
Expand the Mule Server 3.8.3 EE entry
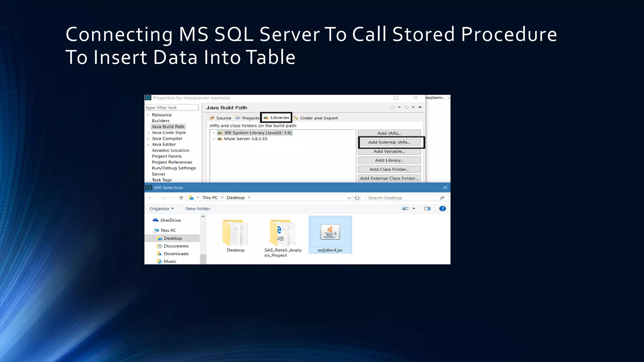pyautogui.click(x=214, y=139)
